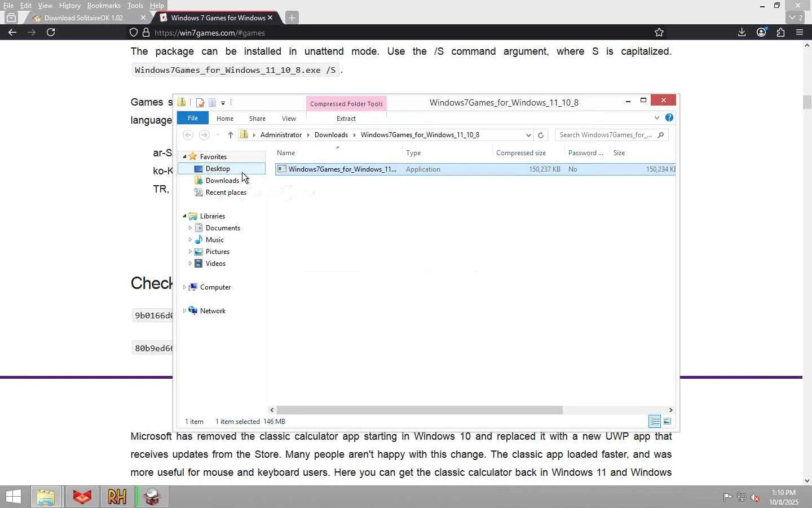Expand the Videos library node

[190, 264]
